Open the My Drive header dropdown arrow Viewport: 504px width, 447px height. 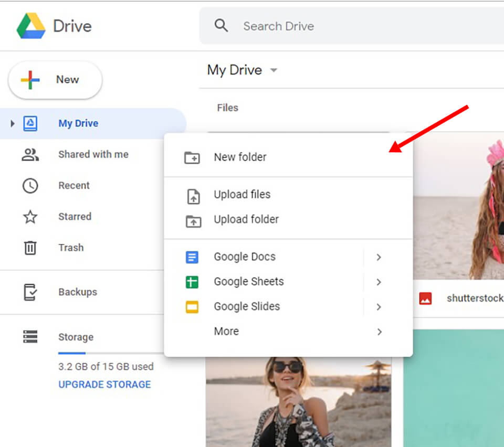[274, 70]
